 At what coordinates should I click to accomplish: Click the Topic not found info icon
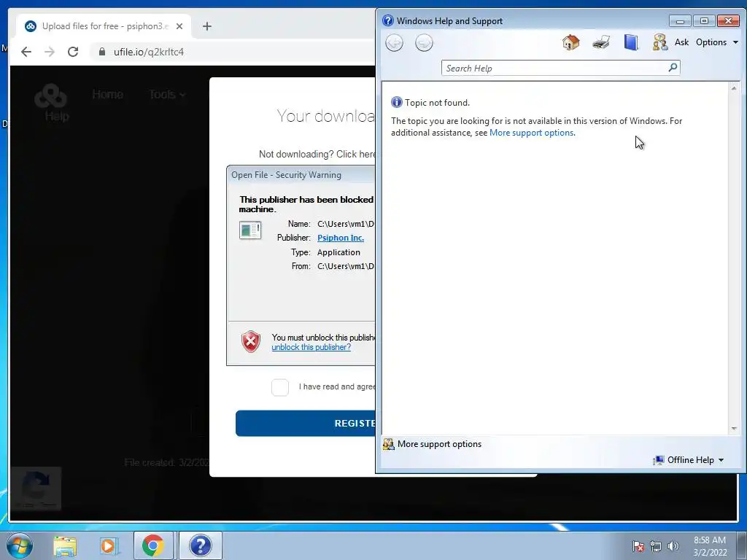click(396, 102)
